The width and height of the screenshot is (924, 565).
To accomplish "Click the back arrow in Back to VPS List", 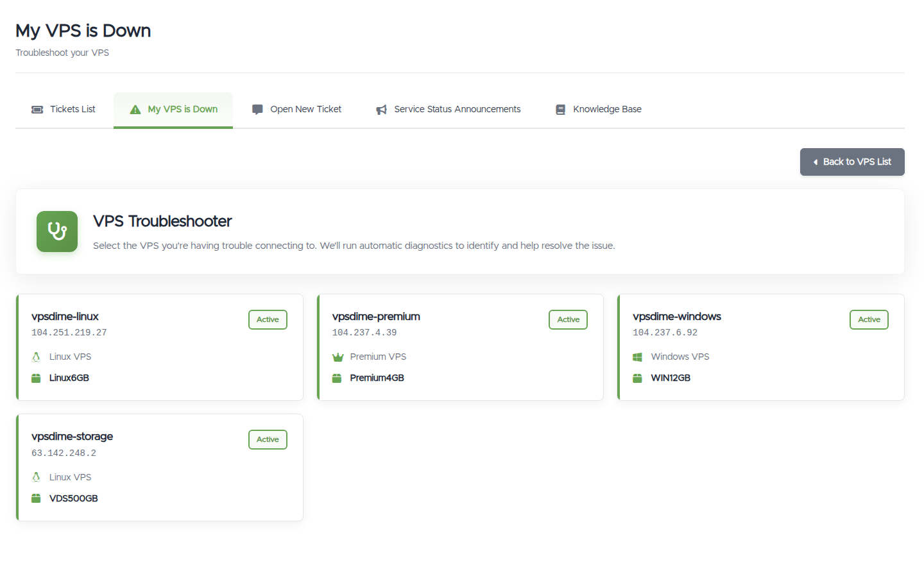I will click(816, 162).
